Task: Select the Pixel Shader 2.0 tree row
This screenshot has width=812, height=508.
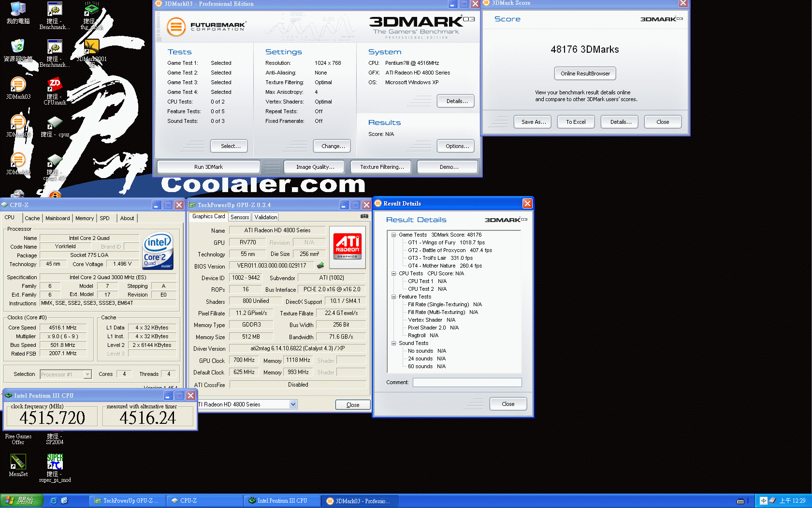Action: [x=433, y=328]
